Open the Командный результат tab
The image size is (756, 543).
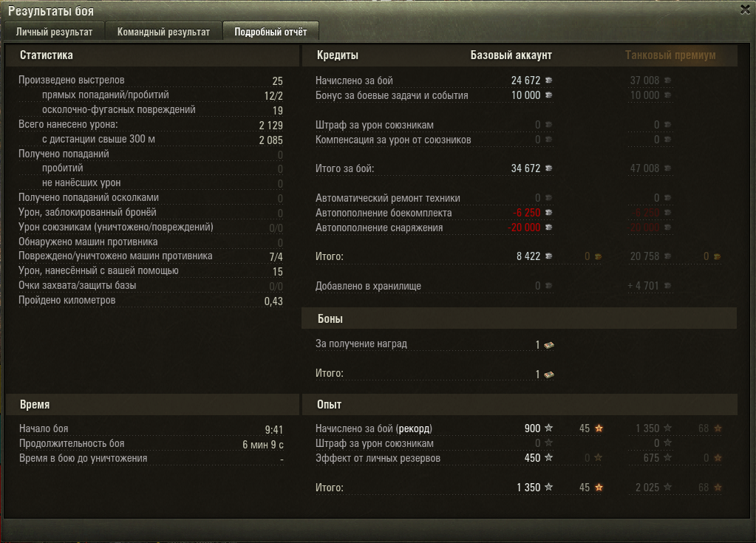[163, 32]
